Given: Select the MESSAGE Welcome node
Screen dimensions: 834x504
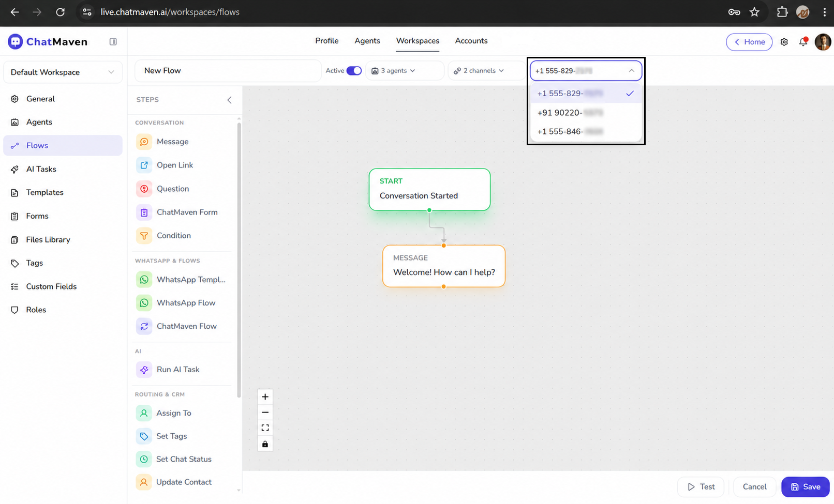Looking at the screenshot, I should pos(444,266).
